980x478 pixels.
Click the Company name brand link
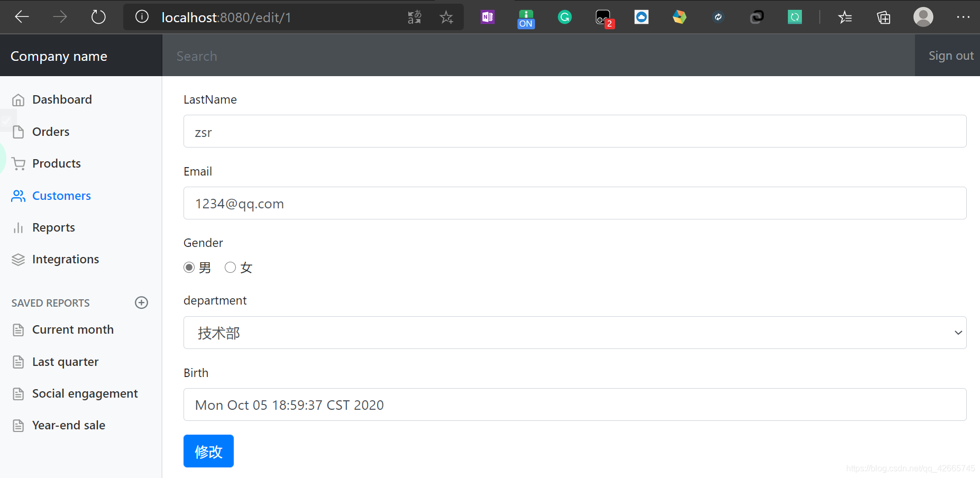59,56
